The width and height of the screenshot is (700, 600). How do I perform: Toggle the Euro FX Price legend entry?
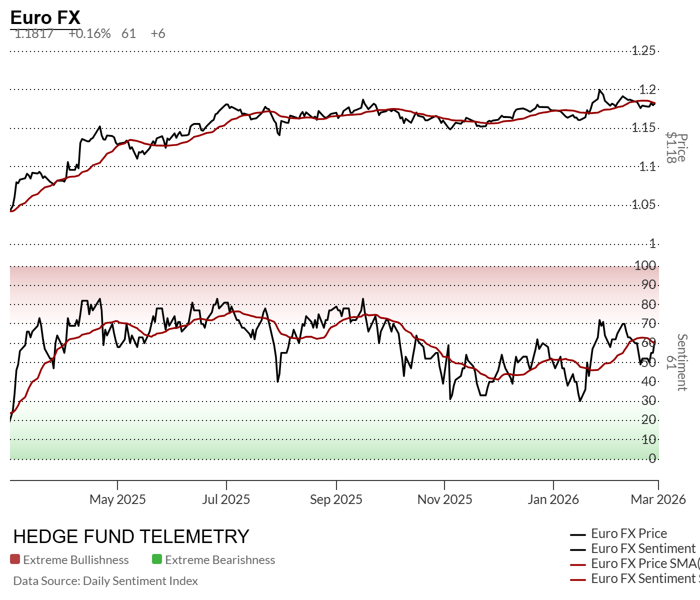click(x=628, y=533)
